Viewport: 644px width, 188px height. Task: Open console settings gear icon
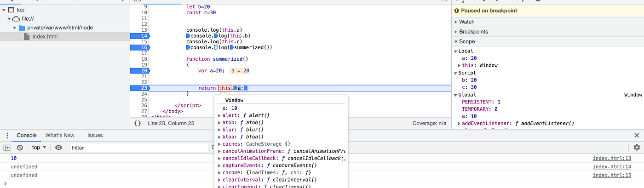(x=637, y=148)
